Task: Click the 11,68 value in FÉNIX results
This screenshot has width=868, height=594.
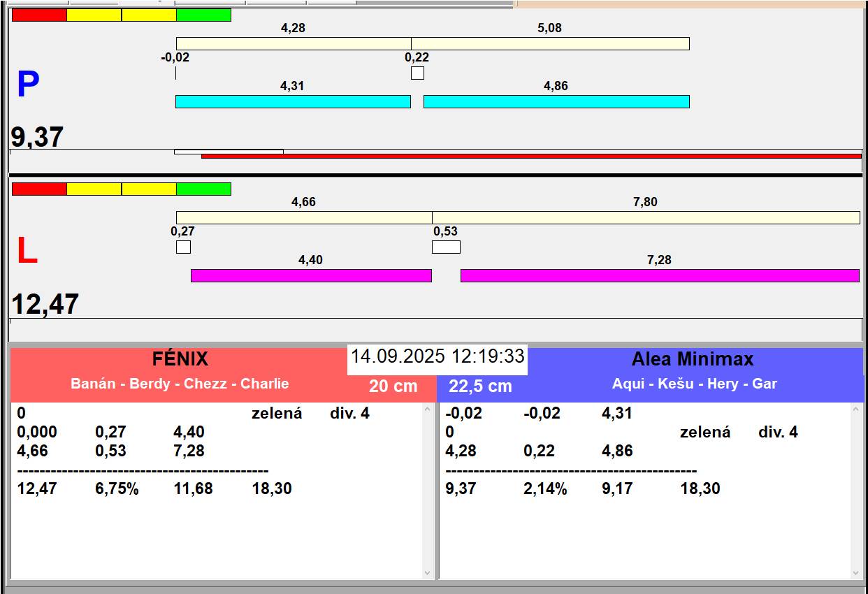Action: (194, 488)
